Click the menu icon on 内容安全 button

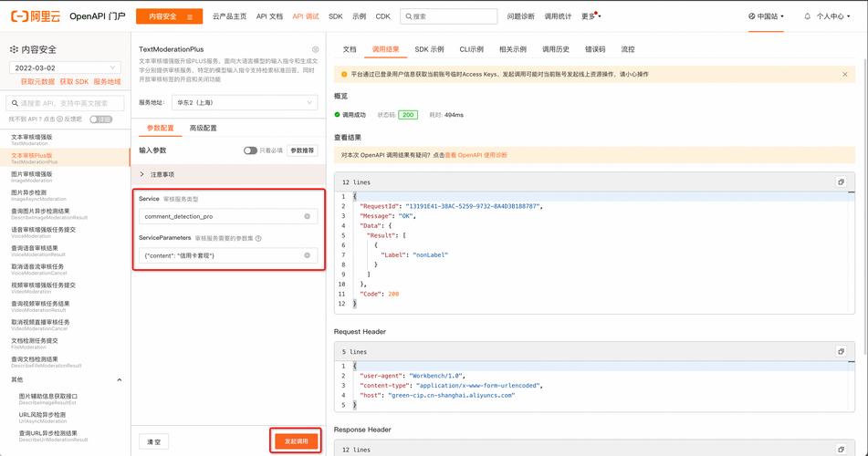pyautogui.click(x=190, y=17)
